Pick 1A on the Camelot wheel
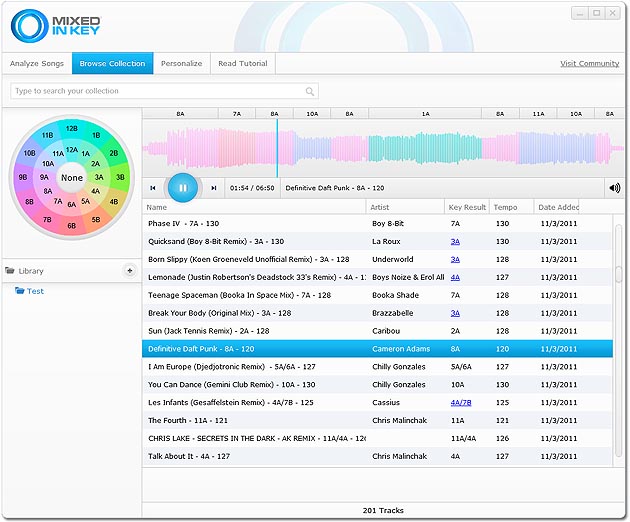The width and height of the screenshot is (630, 522). [86, 154]
